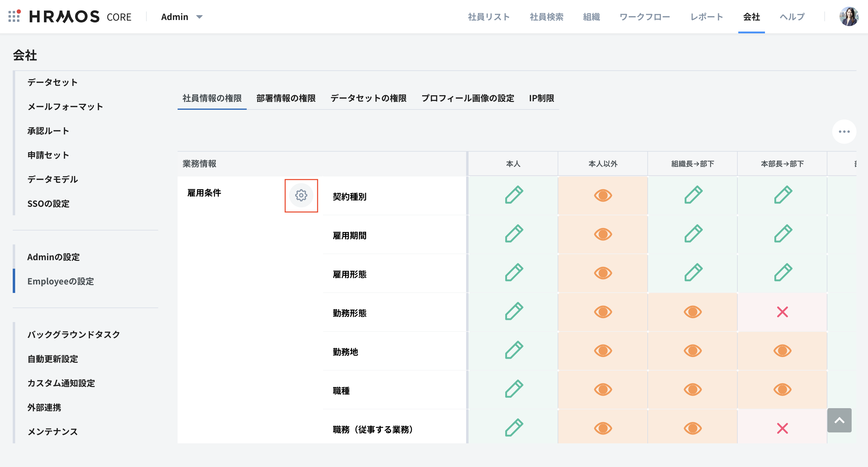Click HRMOS CORE logo
The width and height of the screenshot is (868, 467).
pyautogui.click(x=80, y=16)
